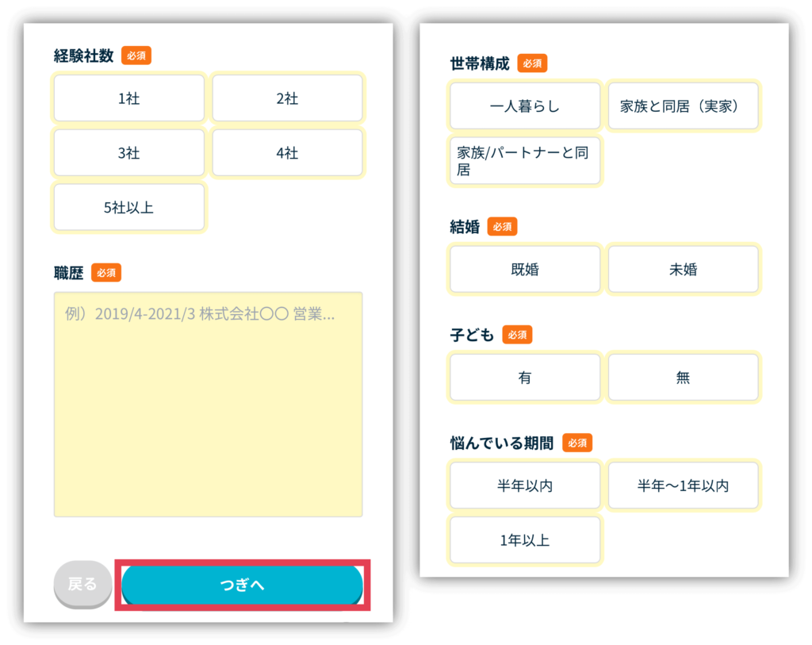Click the 職歴 heading label
This screenshot has width=812, height=645.
click(68, 272)
